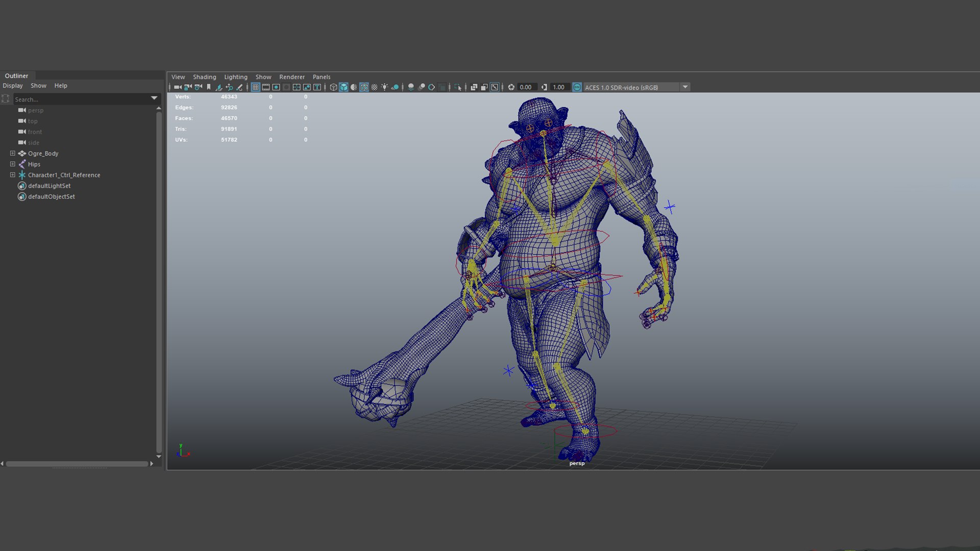Image resolution: width=980 pixels, height=551 pixels.
Task: Open the camera attributes icon
Action: pos(198,87)
